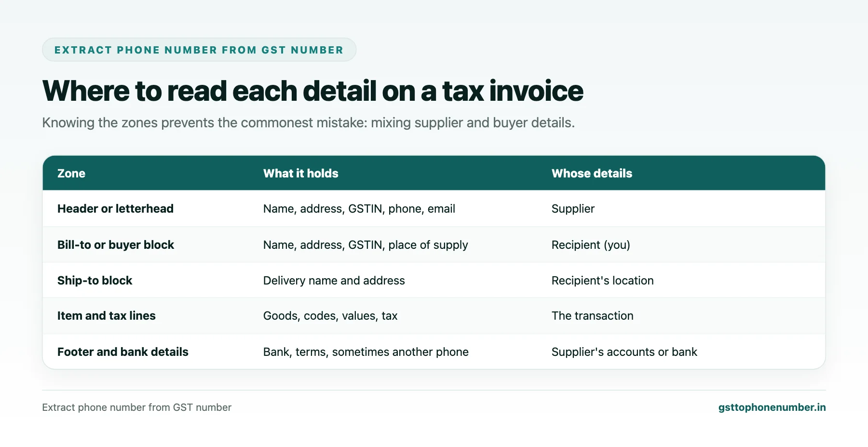Click the 'Extract phone number from GST number' pill badge
Screen dimensions: 868x447
coord(199,50)
